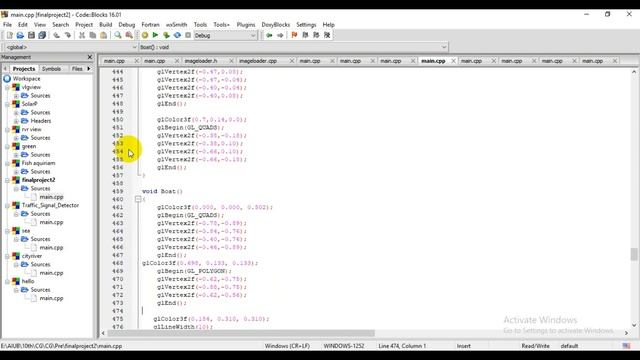Go to previous bookmark icon

pos(305,36)
